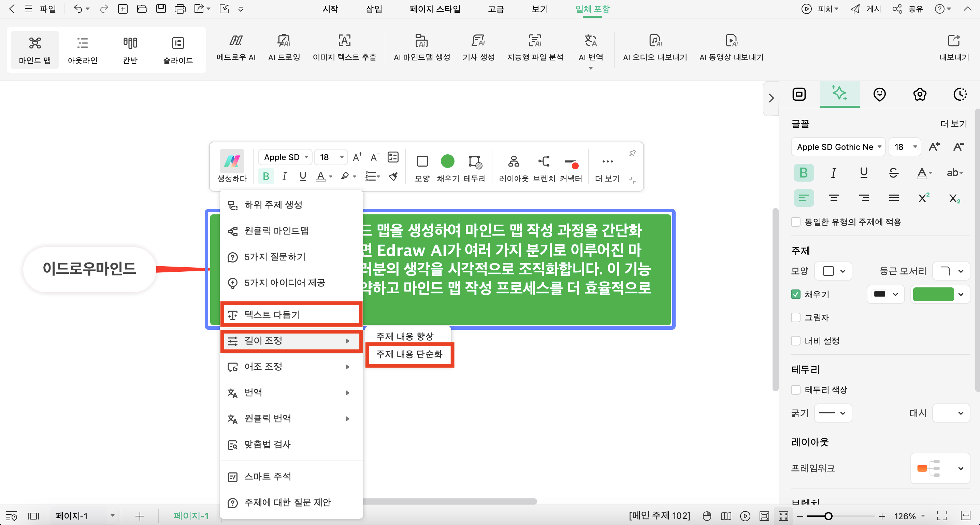Click the green 채우기 circle in floating toolbar

click(447, 161)
